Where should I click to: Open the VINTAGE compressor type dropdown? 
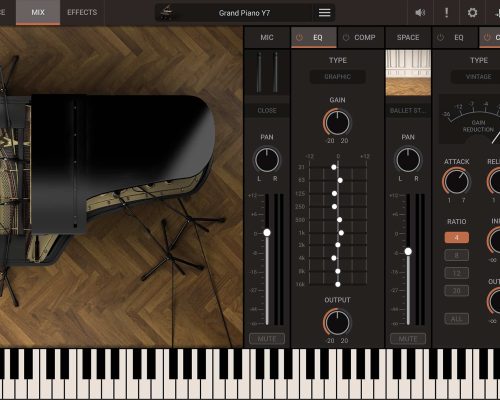click(478, 77)
